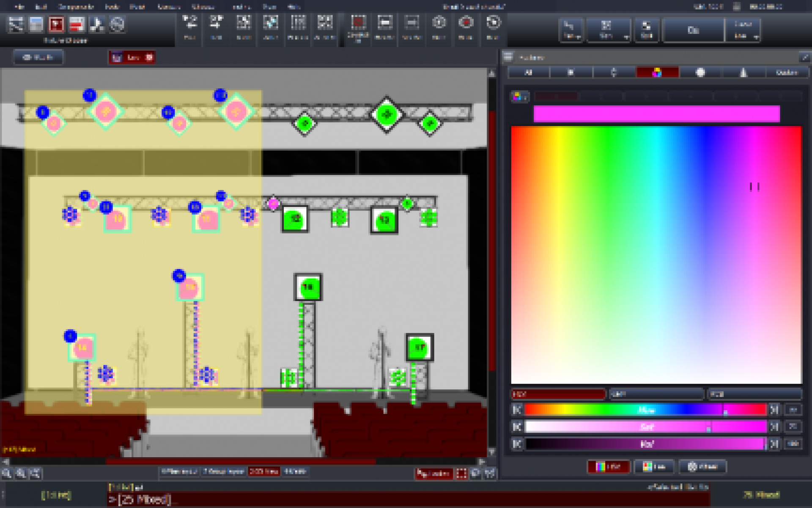Click on the Val brightness slider
Viewport: 812px width, 508px height.
(645, 444)
